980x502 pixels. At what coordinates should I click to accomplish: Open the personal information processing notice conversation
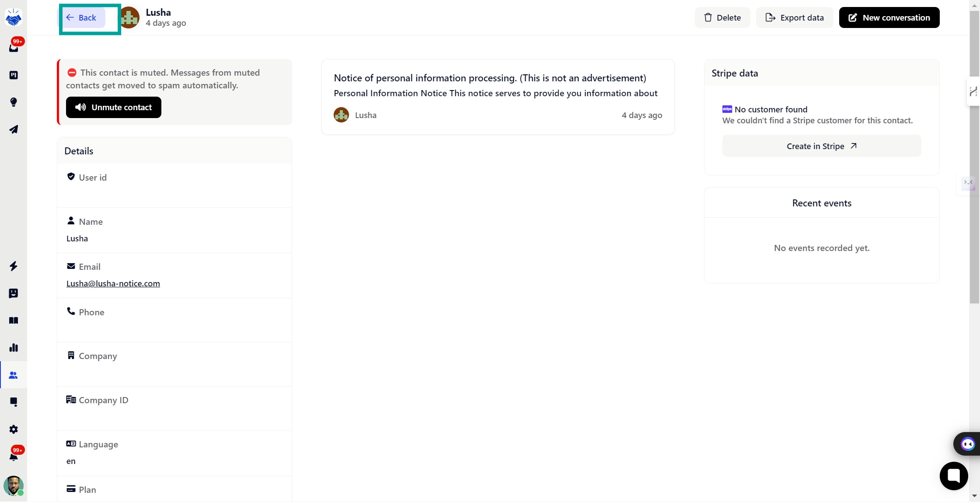tap(498, 97)
